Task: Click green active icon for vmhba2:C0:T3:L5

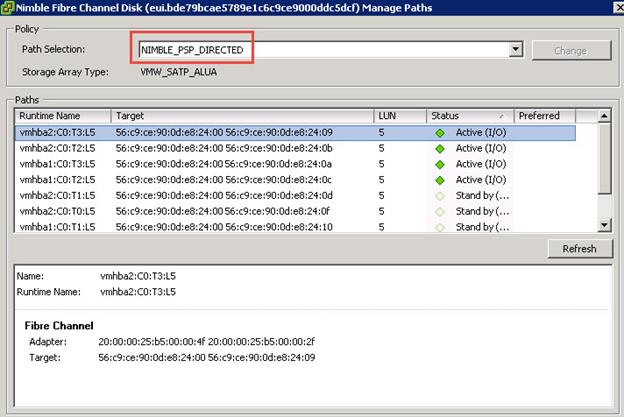Action: click(x=440, y=133)
